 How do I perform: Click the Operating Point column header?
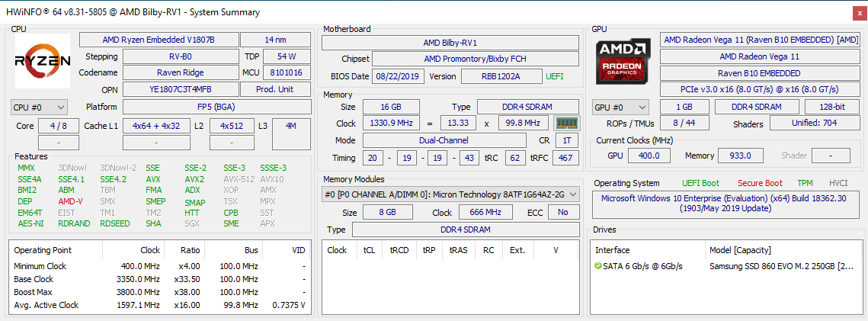click(x=56, y=250)
